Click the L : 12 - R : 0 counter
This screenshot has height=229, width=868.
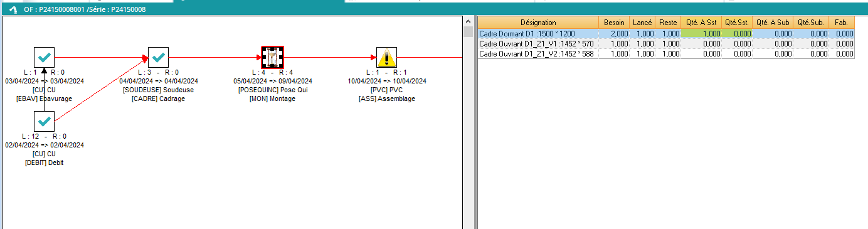click(x=44, y=136)
